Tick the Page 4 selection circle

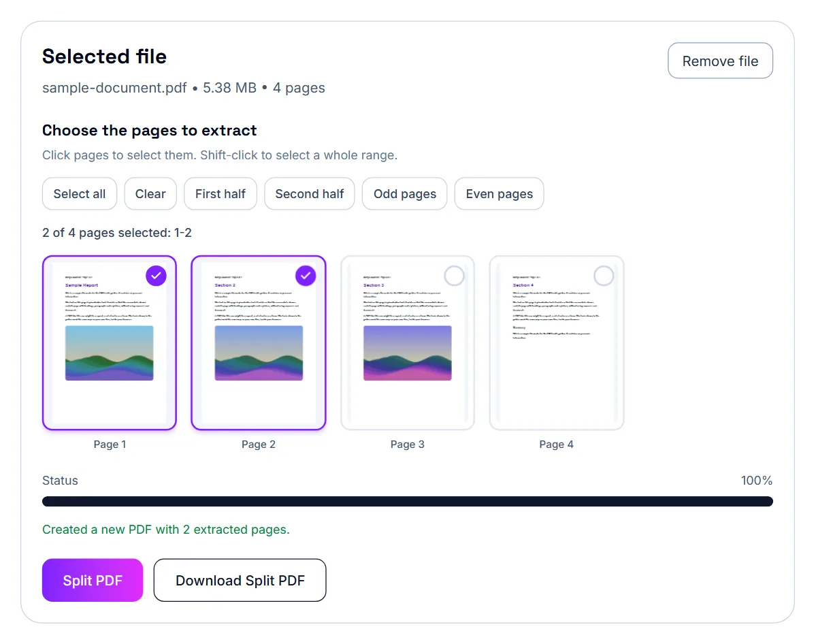[x=604, y=276]
